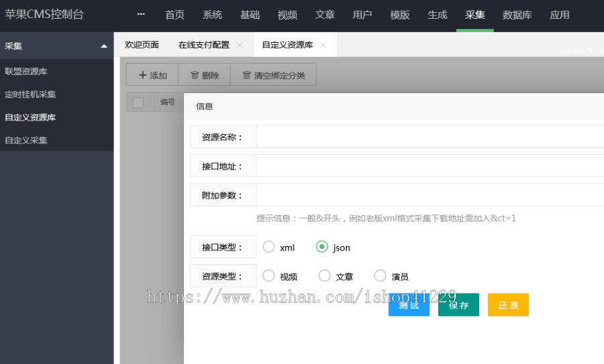
Task: Select the 演员 resource type radio
Action: [381, 276]
